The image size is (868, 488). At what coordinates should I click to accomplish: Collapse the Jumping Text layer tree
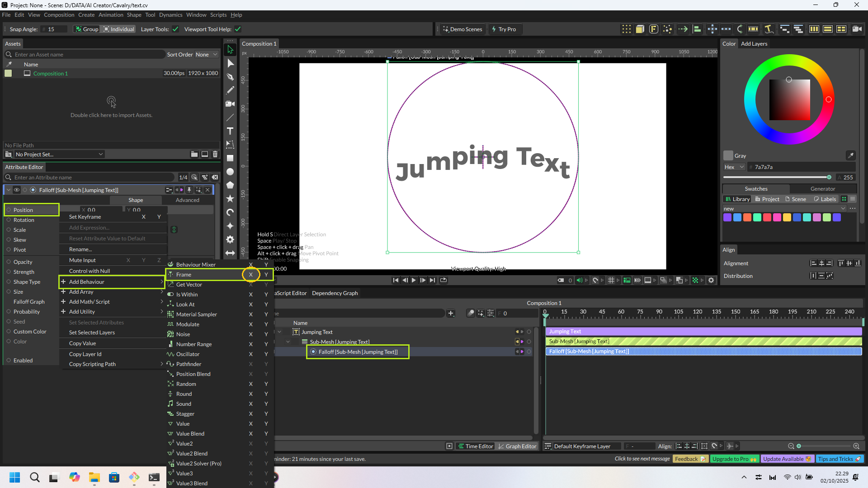point(279,332)
